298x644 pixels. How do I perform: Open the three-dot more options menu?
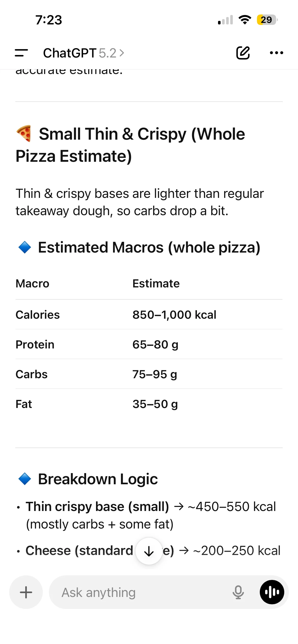pyautogui.click(x=276, y=53)
